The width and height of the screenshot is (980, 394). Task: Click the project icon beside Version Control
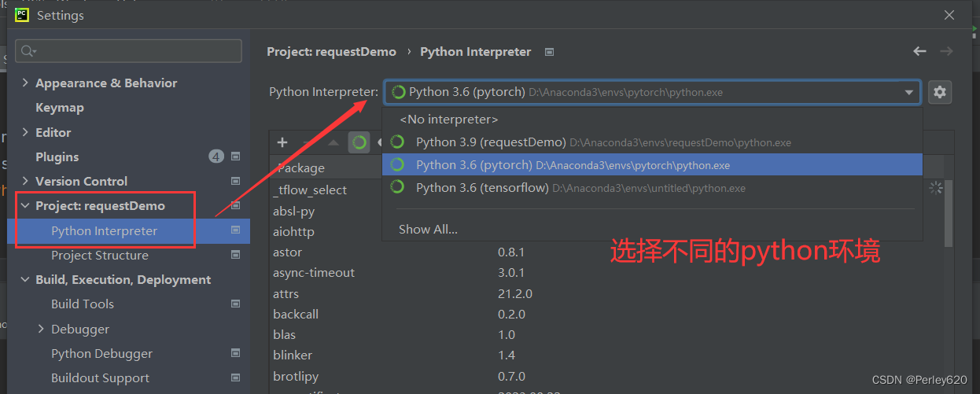pyautogui.click(x=235, y=181)
